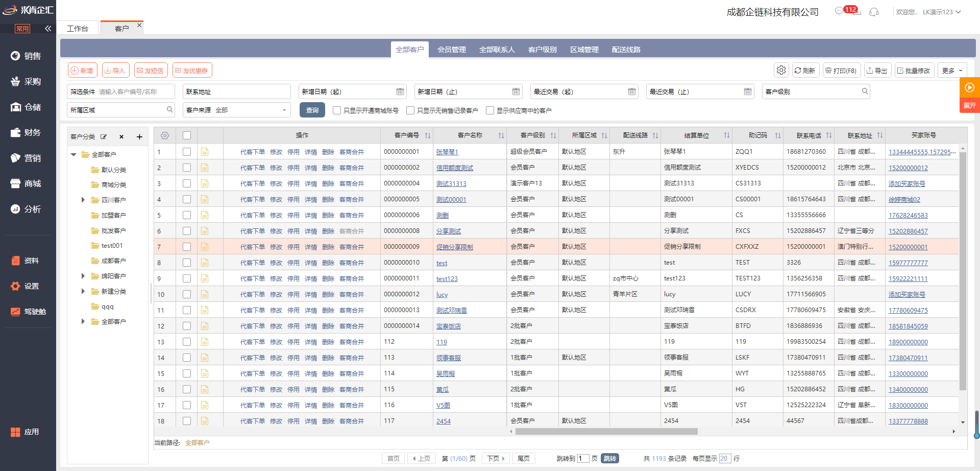This screenshot has height=471, width=980.
Task: Open the 采购 sidebar module
Action: pyautogui.click(x=27, y=82)
